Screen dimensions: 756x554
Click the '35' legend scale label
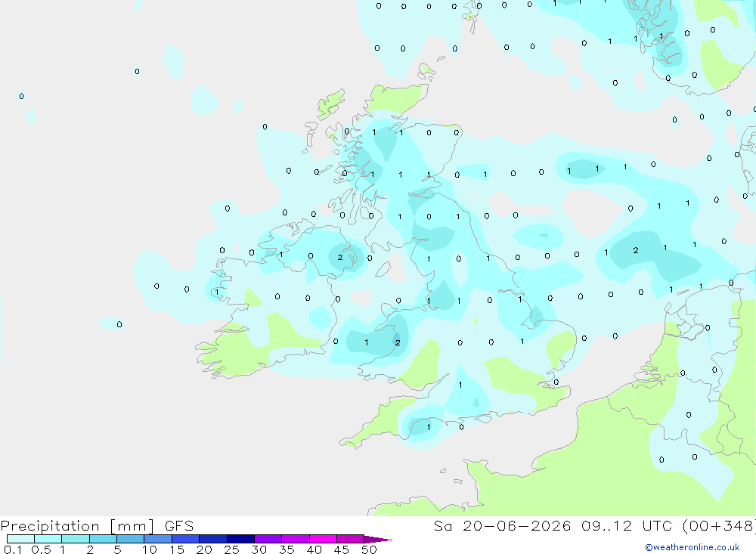(x=287, y=549)
